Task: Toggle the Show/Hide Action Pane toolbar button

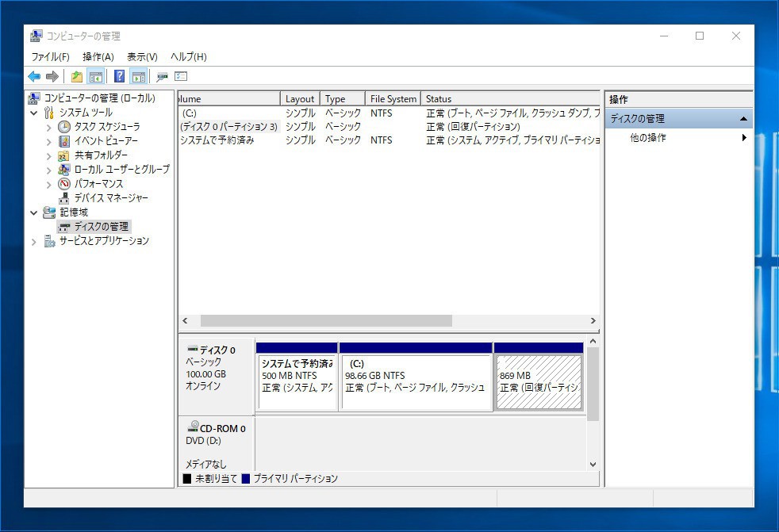Action: [139, 77]
